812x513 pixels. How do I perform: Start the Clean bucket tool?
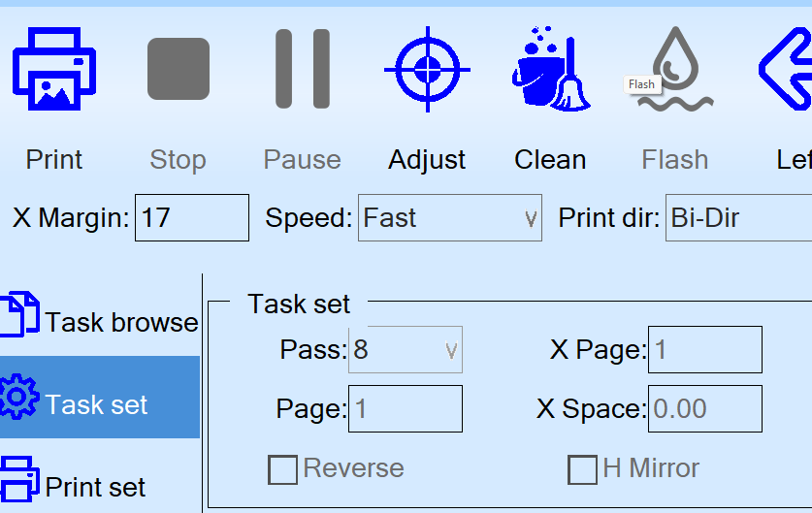pyautogui.click(x=550, y=69)
